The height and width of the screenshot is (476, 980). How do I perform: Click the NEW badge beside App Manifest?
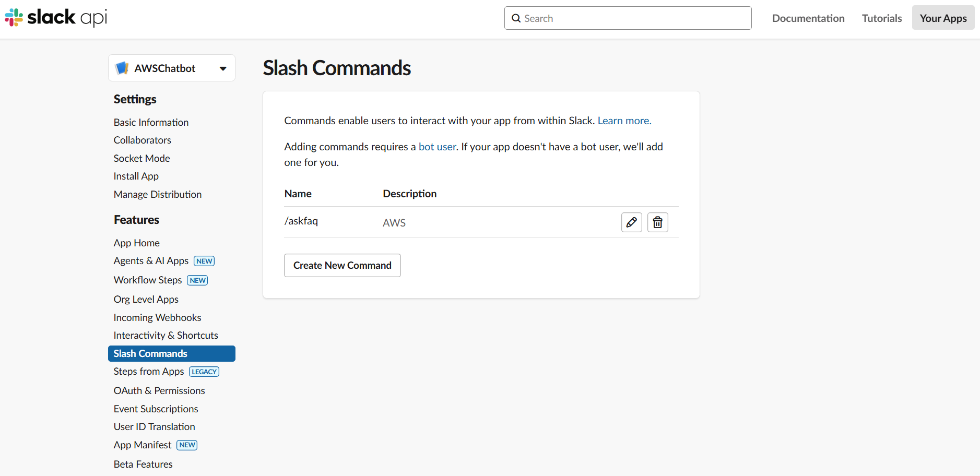click(x=187, y=445)
